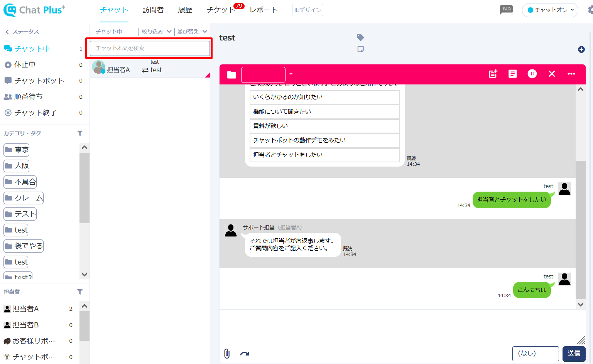Toggle the カテゴリ・タグ filter funnel
Viewport: 593px width, 364px height.
coord(80,133)
